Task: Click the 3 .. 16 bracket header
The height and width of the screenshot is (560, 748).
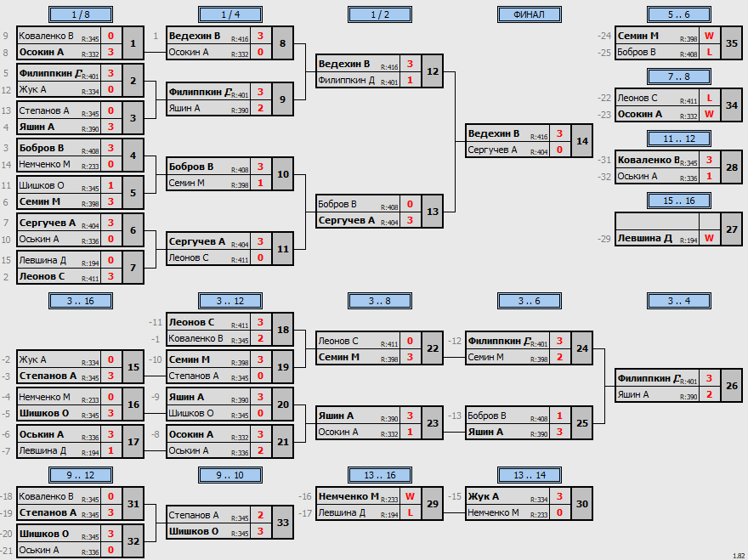Action: pos(81,301)
